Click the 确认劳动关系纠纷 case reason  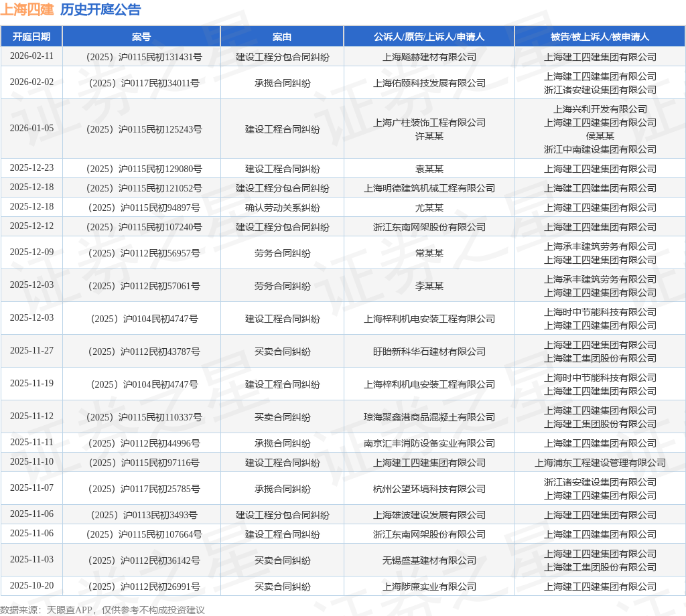[282, 208]
